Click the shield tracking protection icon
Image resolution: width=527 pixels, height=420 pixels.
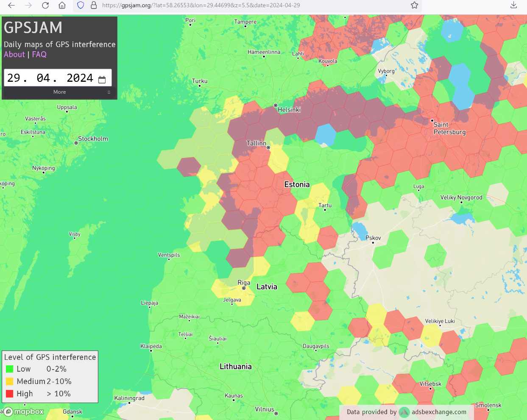point(81,5)
